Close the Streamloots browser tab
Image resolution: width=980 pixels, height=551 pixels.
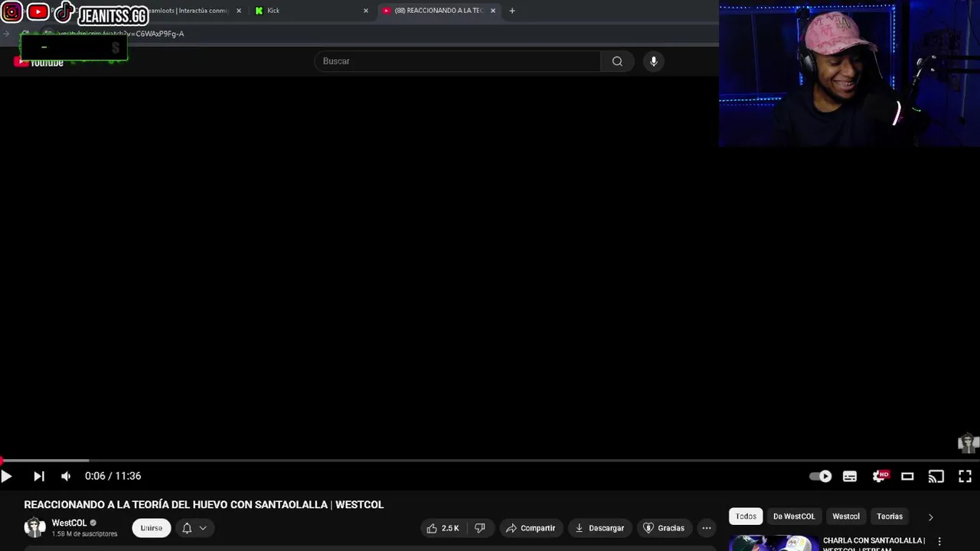239,11
